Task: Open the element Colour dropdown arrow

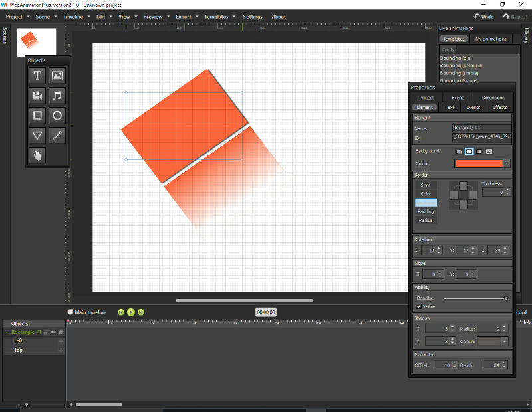Action: coord(507,163)
